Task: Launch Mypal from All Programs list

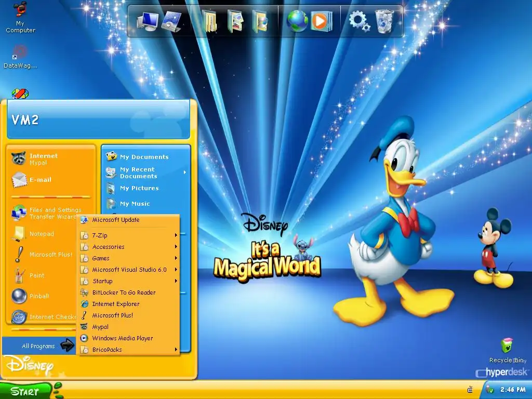Action: [x=129, y=327]
